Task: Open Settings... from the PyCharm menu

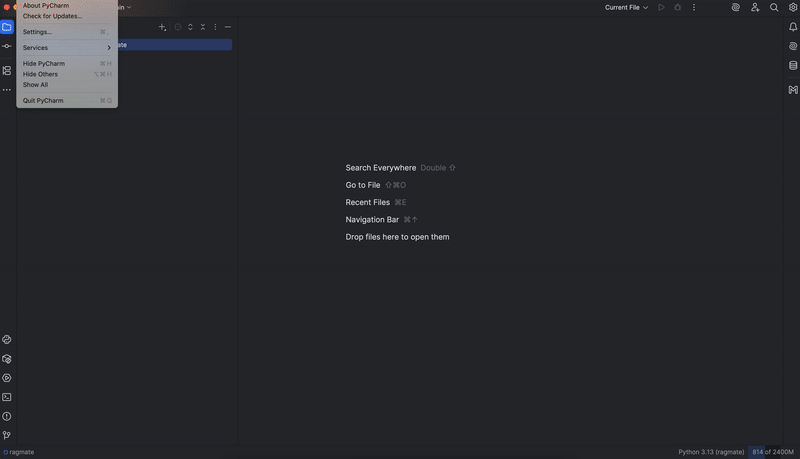Action: click(x=67, y=32)
